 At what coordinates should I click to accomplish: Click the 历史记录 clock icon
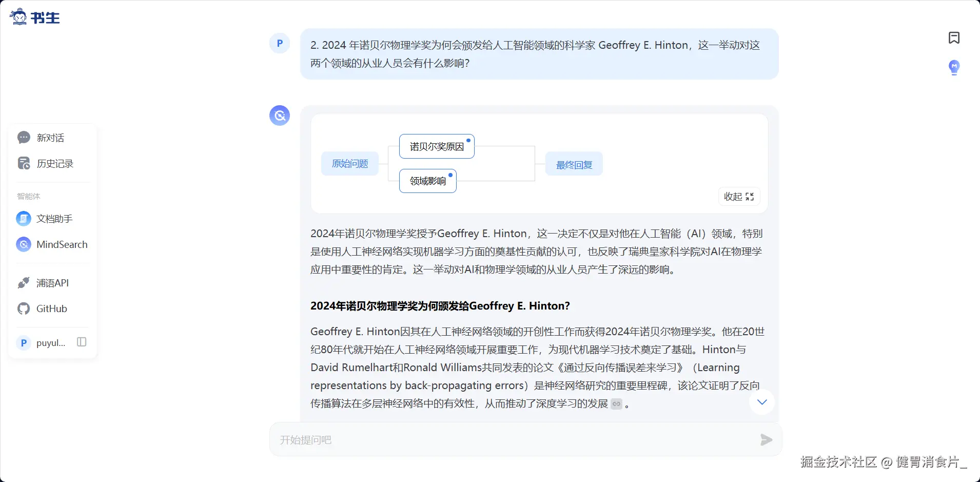point(24,163)
